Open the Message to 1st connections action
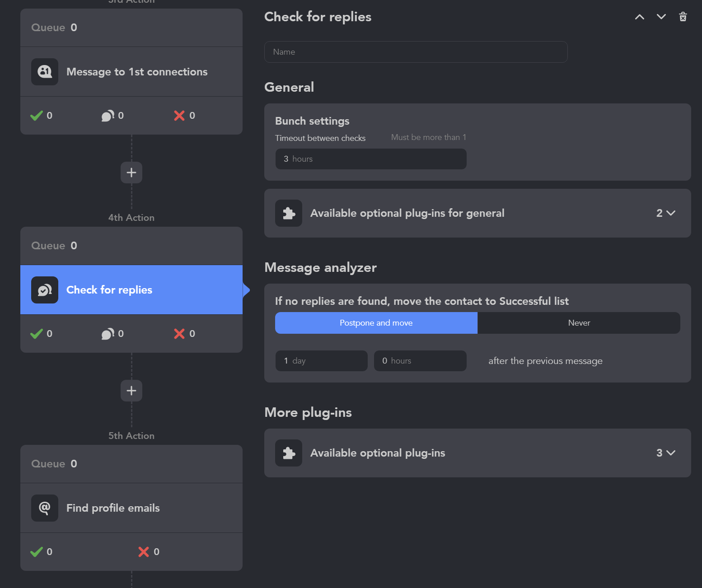 (x=137, y=72)
